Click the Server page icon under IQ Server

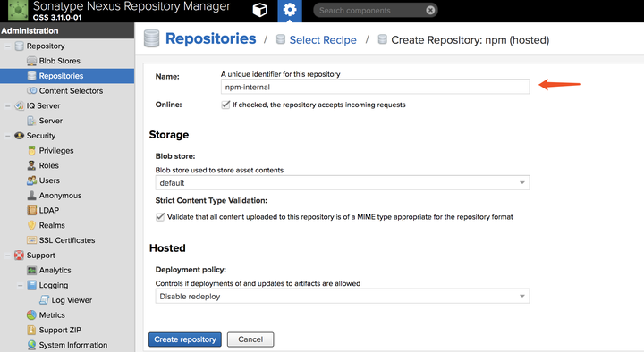tap(31, 121)
